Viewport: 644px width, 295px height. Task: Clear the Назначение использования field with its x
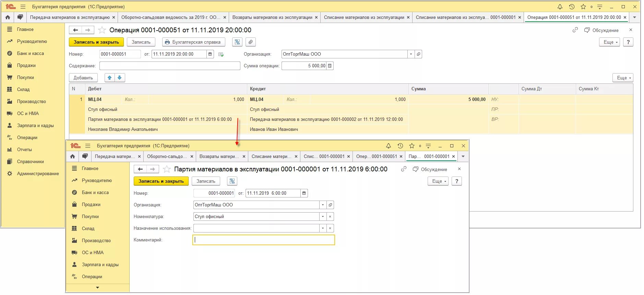(x=330, y=228)
